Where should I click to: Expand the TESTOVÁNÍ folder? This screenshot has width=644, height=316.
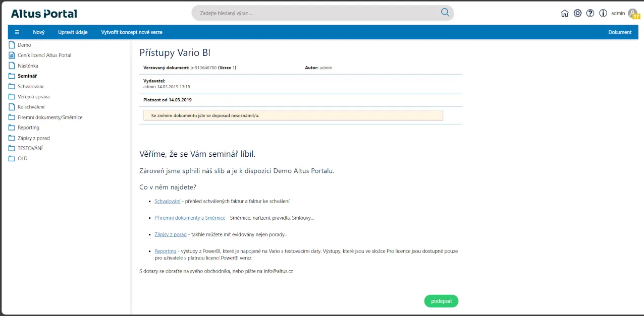coord(30,148)
